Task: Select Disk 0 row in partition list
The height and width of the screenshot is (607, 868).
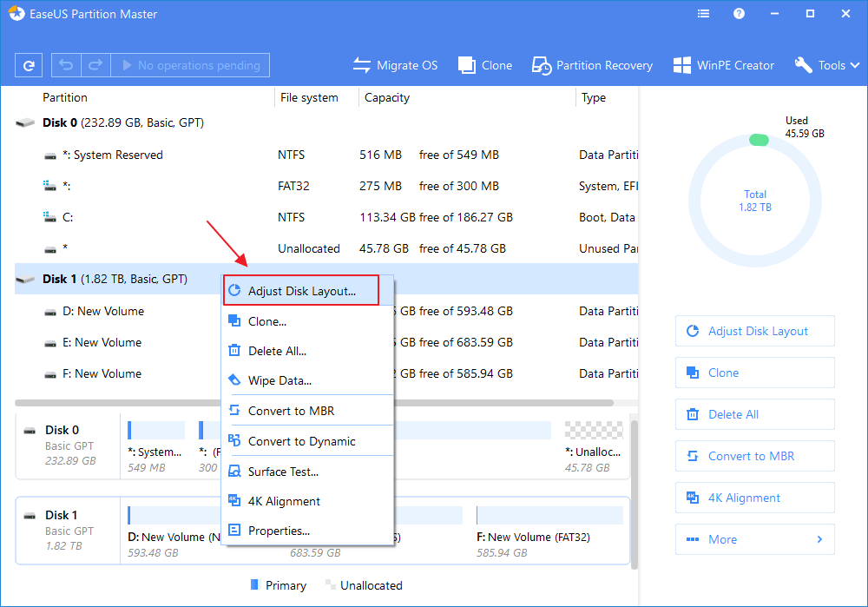Action: pos(326,122)
